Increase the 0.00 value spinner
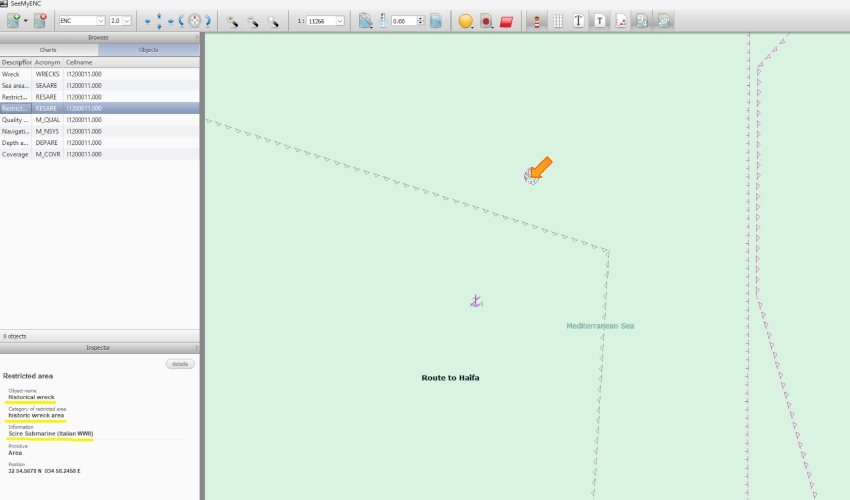850x500 pixels. click(x=420, y=18)
